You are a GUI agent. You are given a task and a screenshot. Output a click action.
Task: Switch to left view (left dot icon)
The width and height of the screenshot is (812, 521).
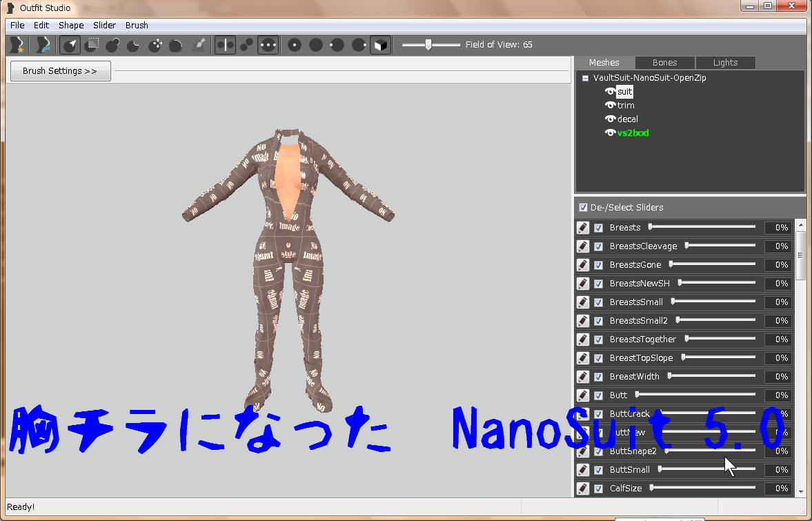(337, 45)
